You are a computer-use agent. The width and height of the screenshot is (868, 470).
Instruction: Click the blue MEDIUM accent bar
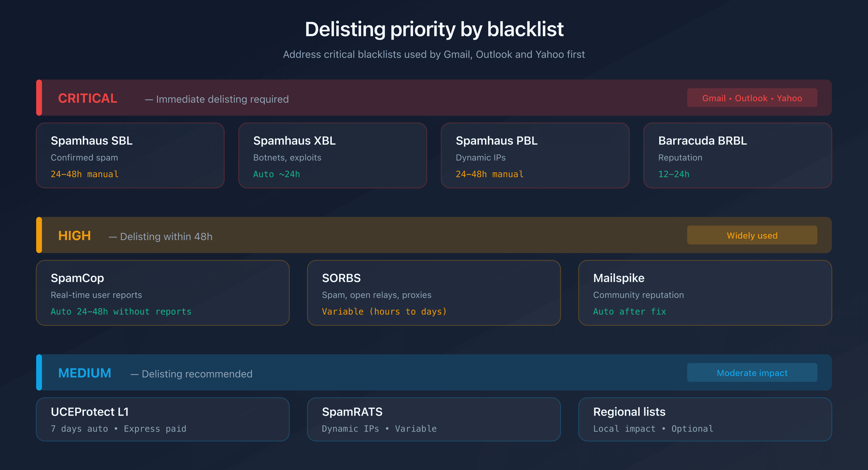coord(39,373)
